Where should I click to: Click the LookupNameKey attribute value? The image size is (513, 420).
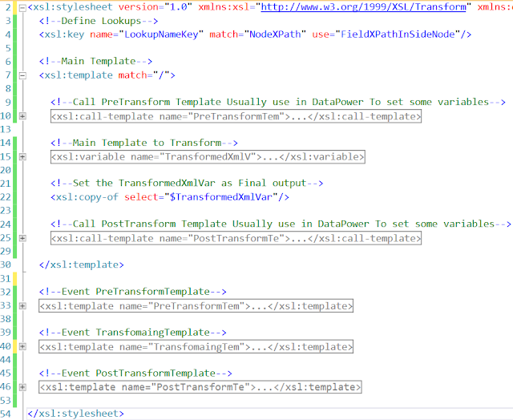click(161, 34)
